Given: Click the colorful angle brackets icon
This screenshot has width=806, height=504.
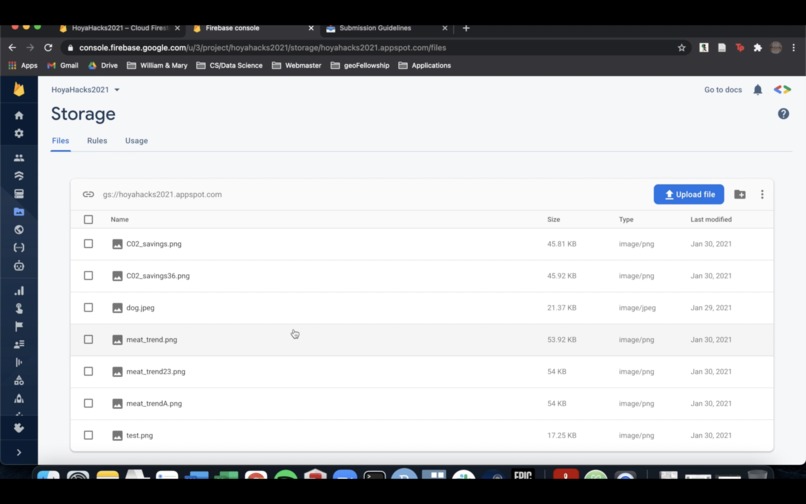Looking at the screenshot, I should pos(782,89).
